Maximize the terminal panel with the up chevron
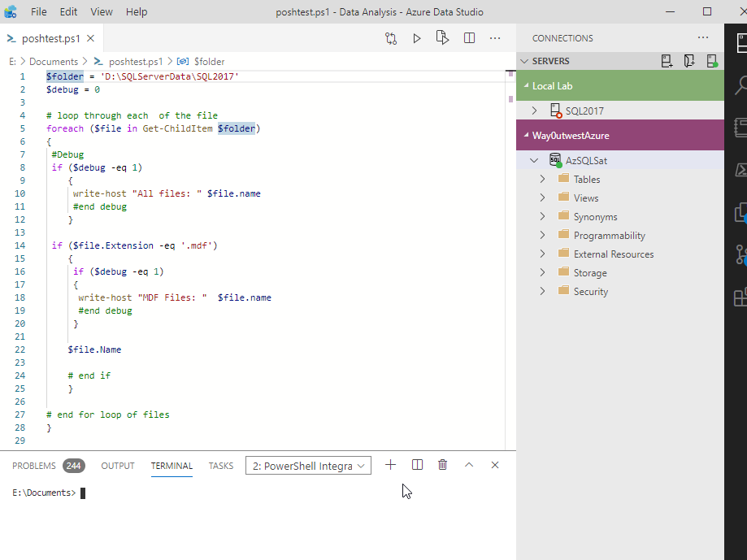 [x=469, y=465]
